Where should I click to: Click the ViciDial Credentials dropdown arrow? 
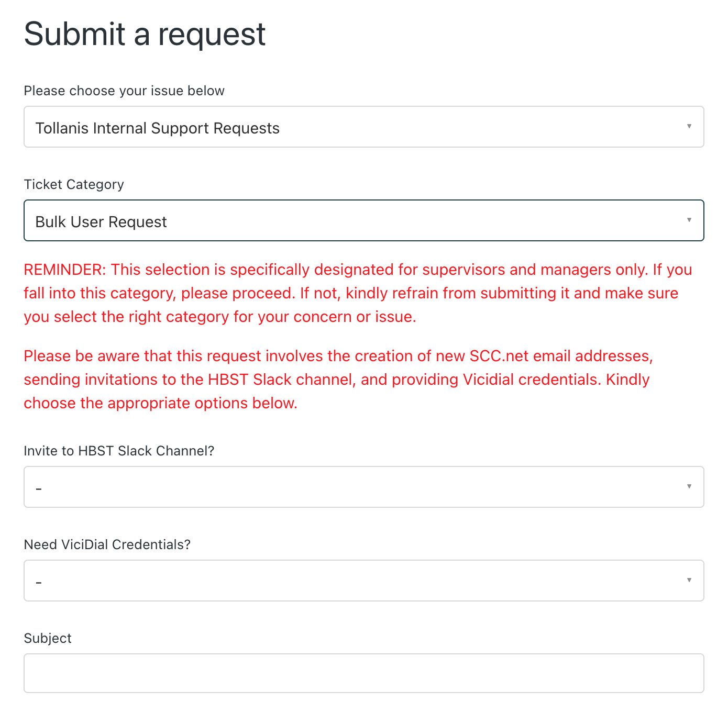pyautogui.click(x=689, y=580)
